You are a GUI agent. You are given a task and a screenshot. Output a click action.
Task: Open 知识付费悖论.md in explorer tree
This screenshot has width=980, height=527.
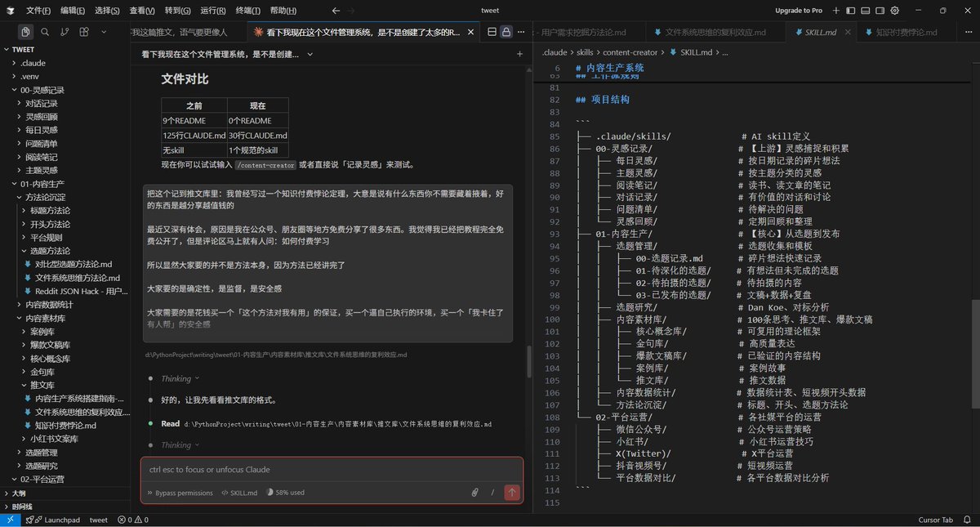tap(65, 425)
